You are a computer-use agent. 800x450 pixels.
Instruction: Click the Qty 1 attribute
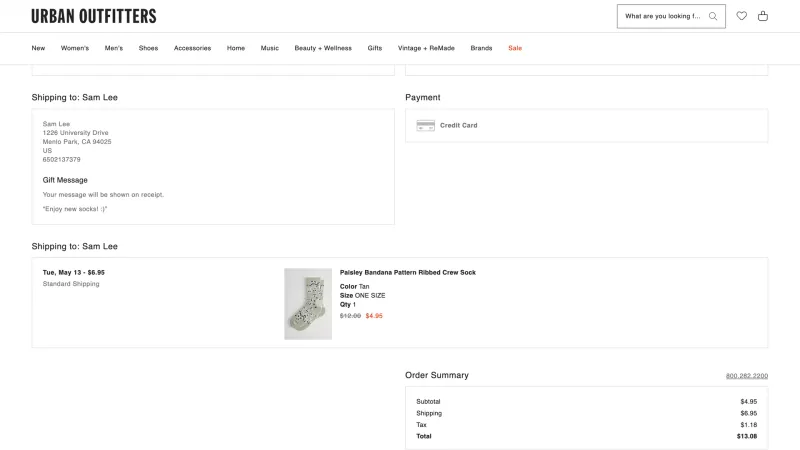coord(348,305)
